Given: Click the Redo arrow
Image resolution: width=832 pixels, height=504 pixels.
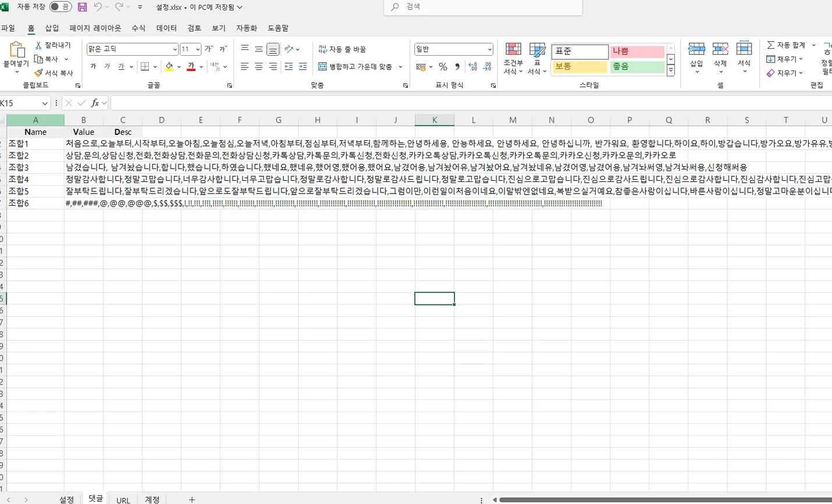Looking at the screenshot, I should [x=119, y=7].
